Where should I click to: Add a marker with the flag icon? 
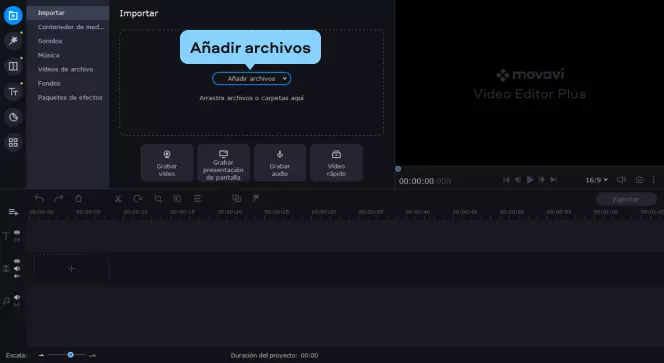[256, 198]
